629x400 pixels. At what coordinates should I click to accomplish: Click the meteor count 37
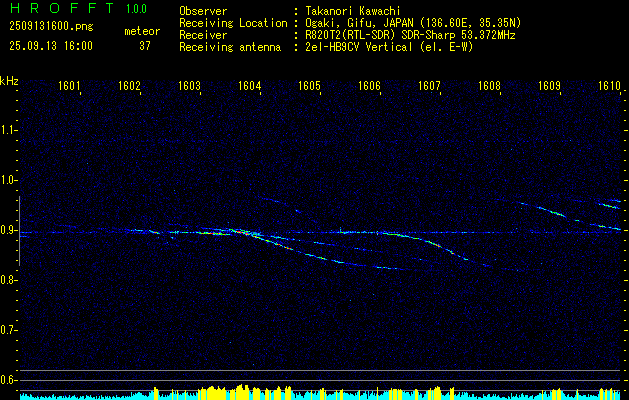coord(145,46)
